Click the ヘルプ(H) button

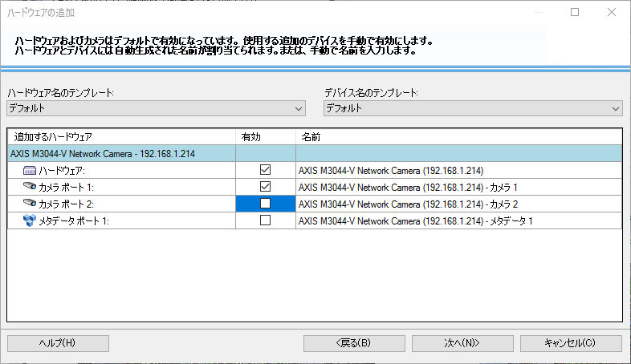pos(58,343)
